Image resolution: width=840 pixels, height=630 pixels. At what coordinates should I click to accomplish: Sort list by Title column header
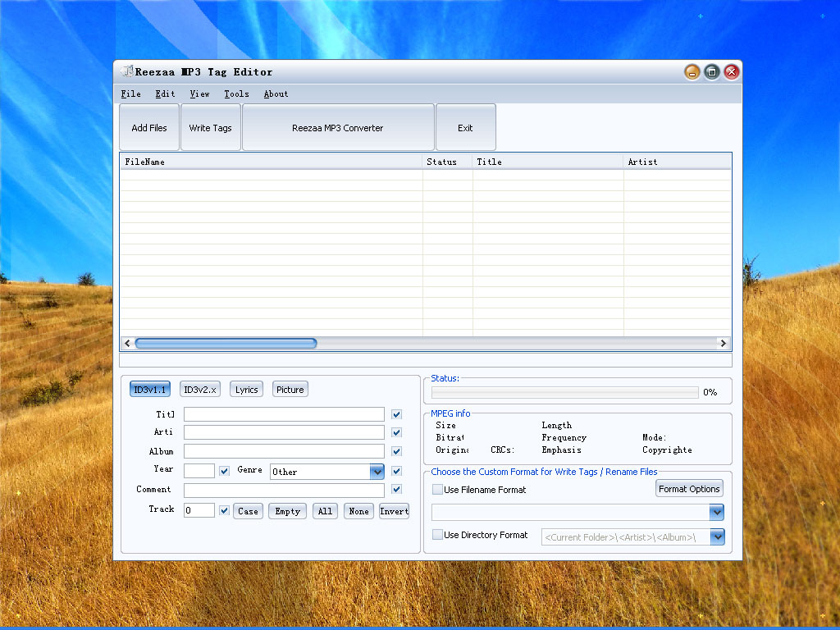[548, 162]
